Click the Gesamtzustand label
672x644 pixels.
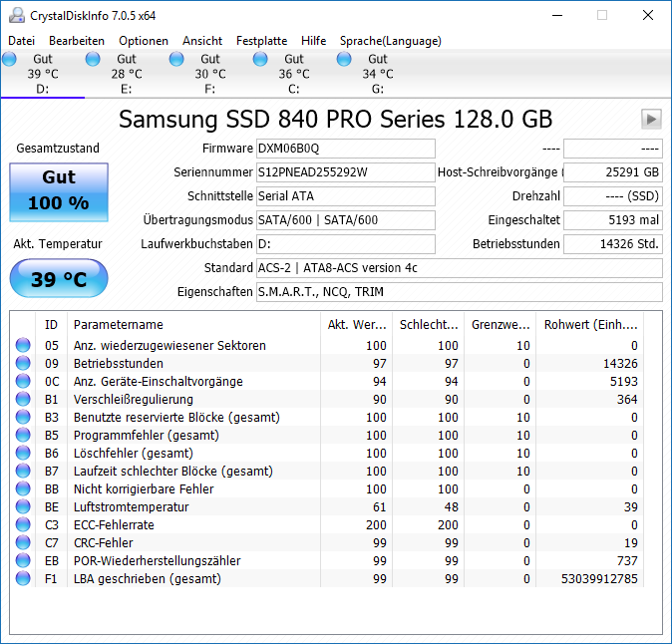tap(58, 149)
